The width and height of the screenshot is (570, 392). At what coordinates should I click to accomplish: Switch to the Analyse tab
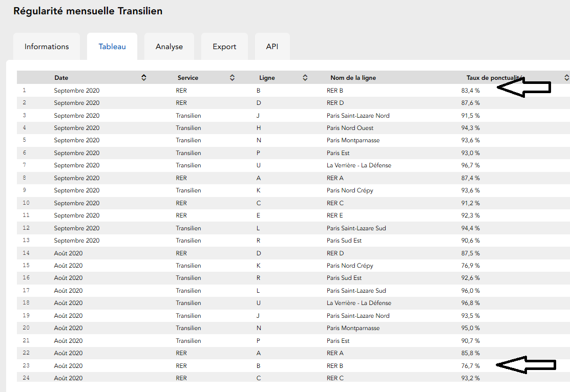click(169, 47)
